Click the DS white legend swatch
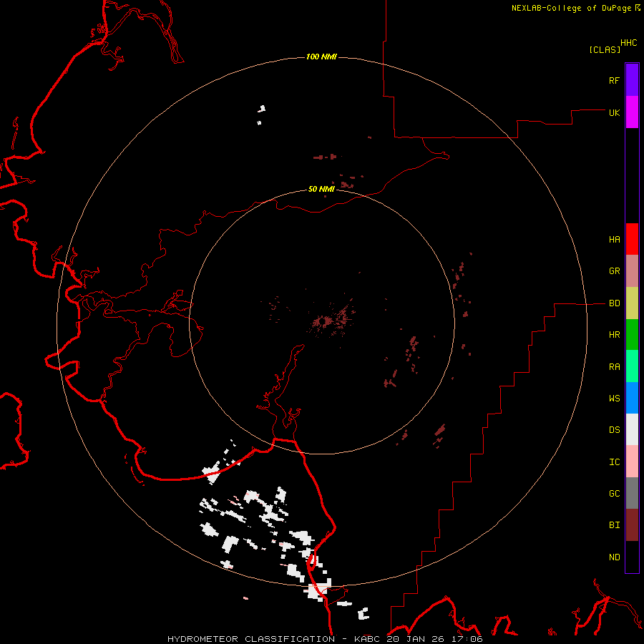This screenshot has height=644, width=644. [x=632, y=429]
